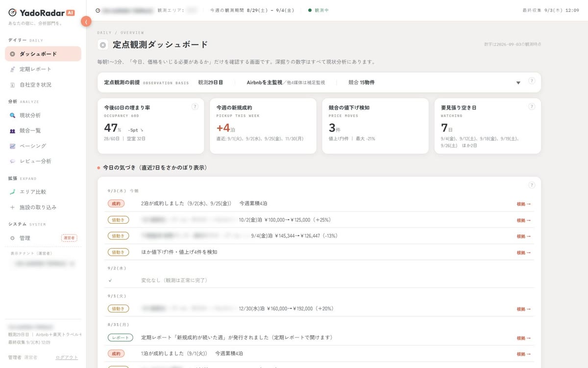Select 施設の取り込み in the sidebar
The height and width of the screenshot is (368, 588).
43,207
